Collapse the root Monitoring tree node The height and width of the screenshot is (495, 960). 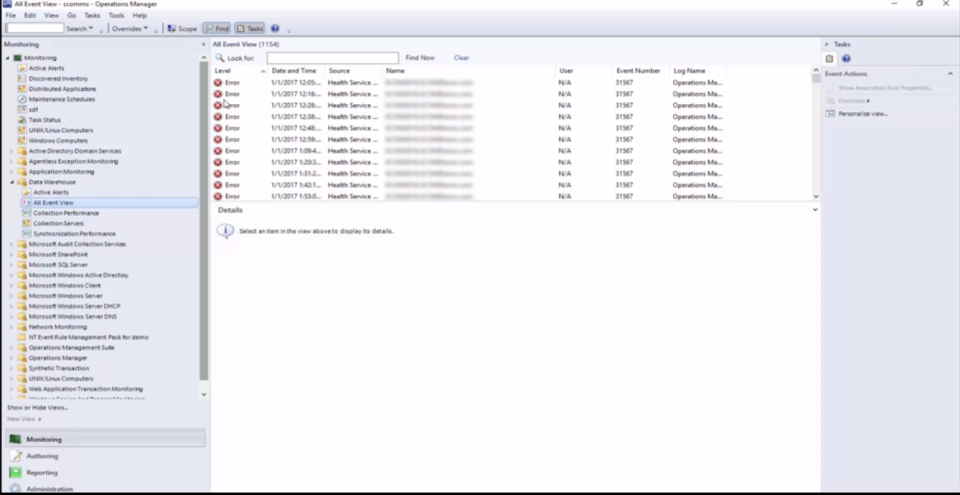(7, 58)
